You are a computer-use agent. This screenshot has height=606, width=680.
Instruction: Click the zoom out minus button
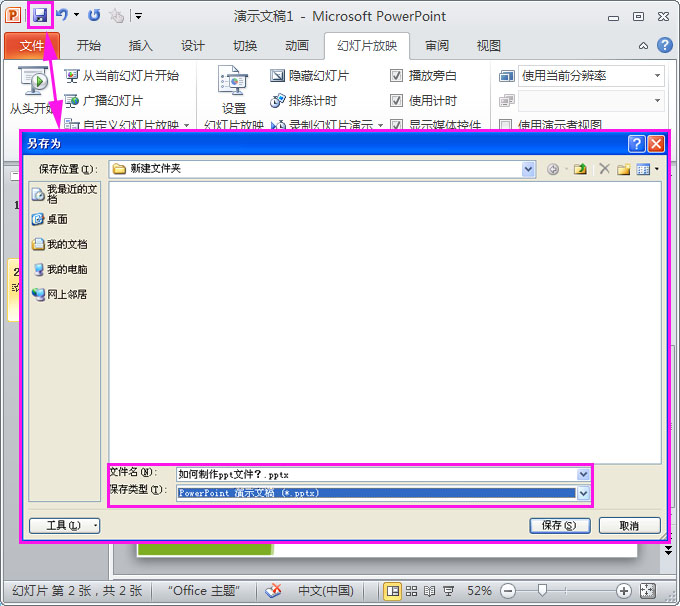tap(508, 591)
